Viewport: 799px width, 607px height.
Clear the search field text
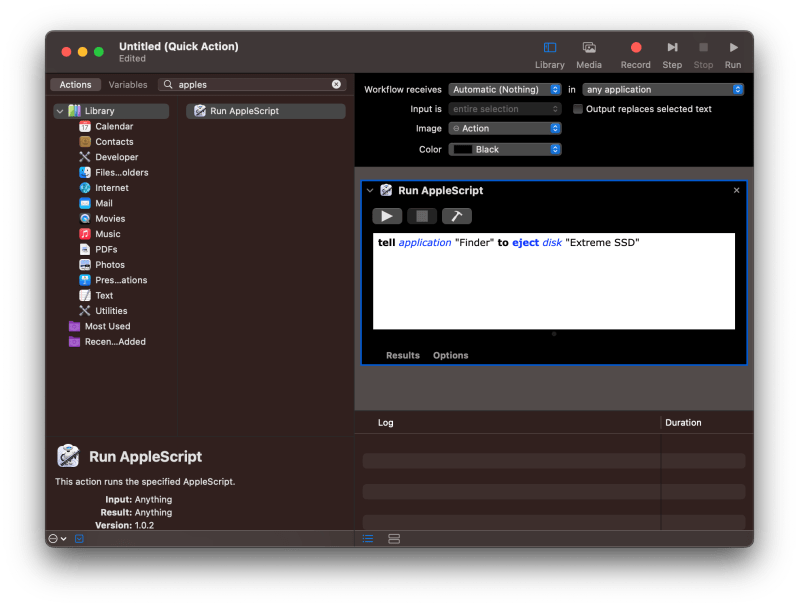click(x=336, y=84)
